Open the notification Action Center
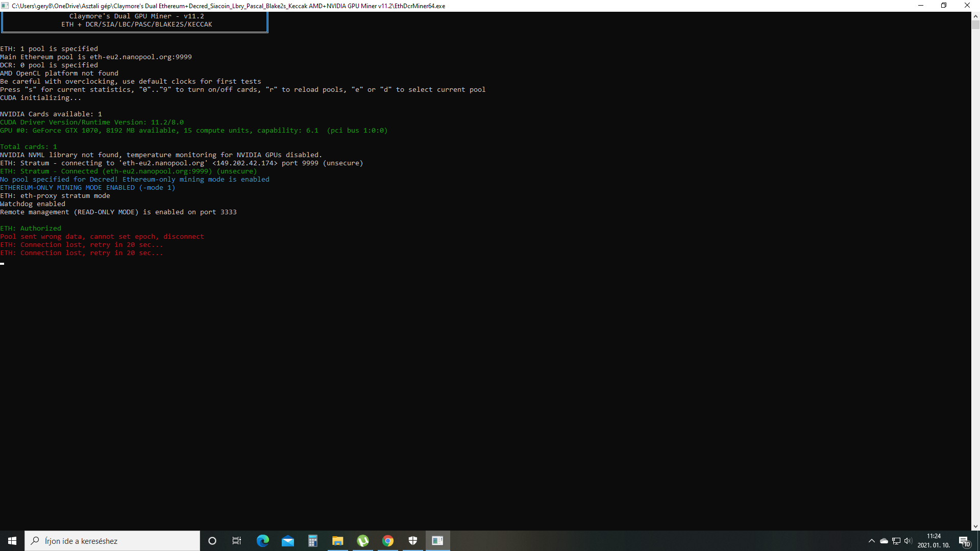980x551 pixels. point(964,541)
